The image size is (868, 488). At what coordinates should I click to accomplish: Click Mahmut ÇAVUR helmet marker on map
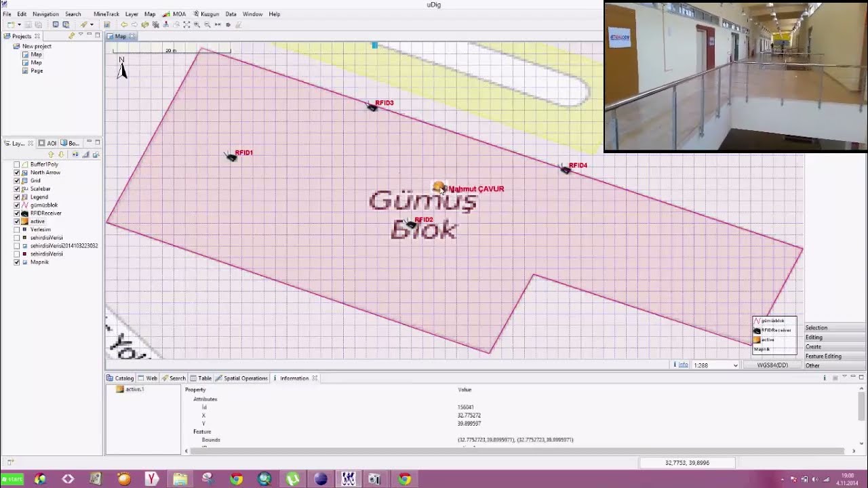tap(439, 187)
